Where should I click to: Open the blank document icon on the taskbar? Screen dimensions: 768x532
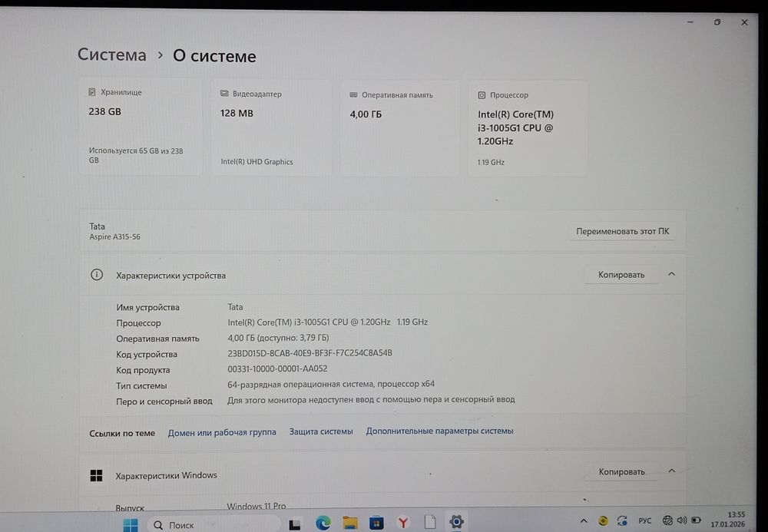point(429,522)
